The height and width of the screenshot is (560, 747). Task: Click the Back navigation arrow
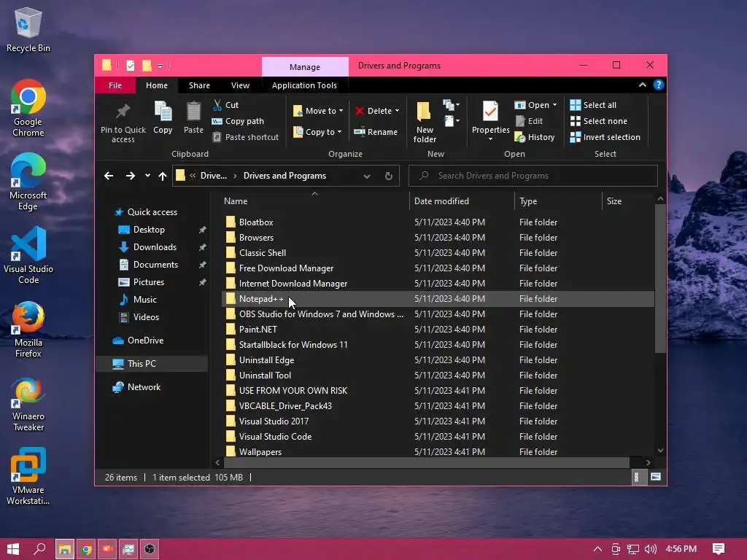(x=109, y=176)
